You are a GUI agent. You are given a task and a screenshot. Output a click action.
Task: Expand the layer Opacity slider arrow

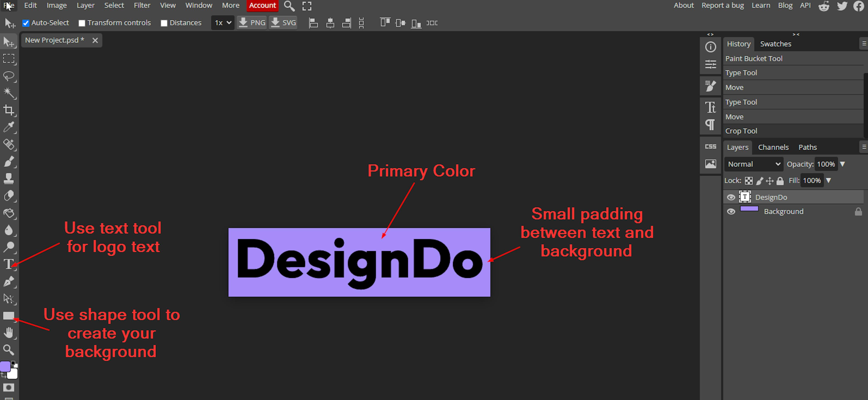842,164
